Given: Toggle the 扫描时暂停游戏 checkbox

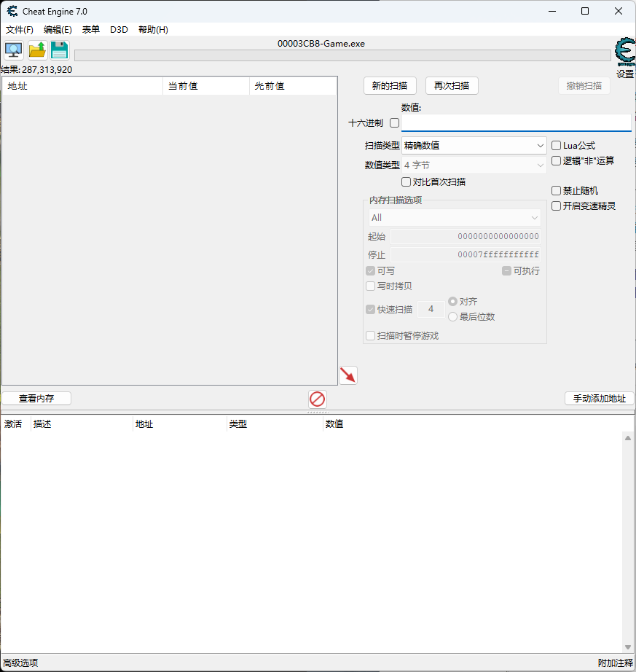Looking at the screenshot, I should coord(371,335).
